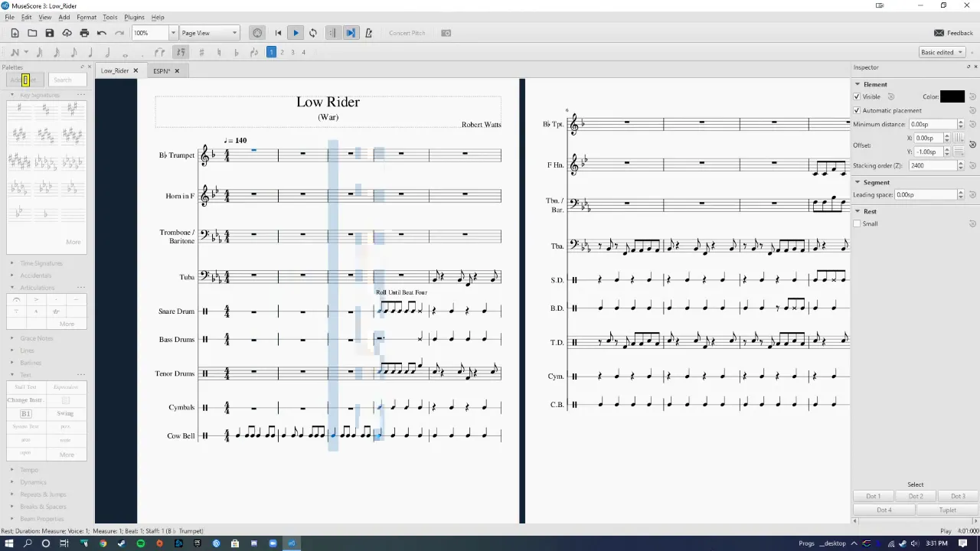Create a new score with toolbar icon

pos(15,33)
